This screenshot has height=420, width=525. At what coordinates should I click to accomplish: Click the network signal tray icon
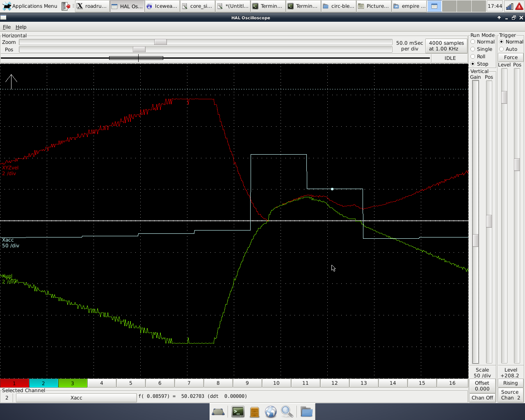coord(509,6)
